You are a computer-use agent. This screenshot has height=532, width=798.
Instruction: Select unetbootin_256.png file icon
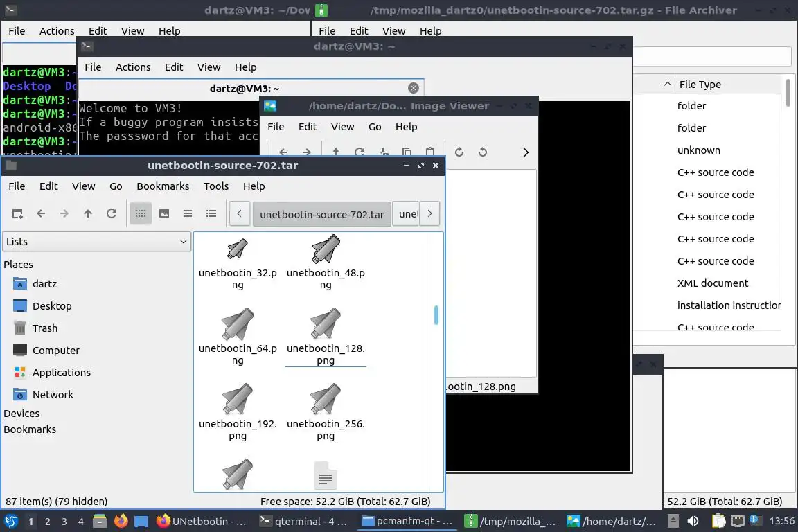coord(326,399)
